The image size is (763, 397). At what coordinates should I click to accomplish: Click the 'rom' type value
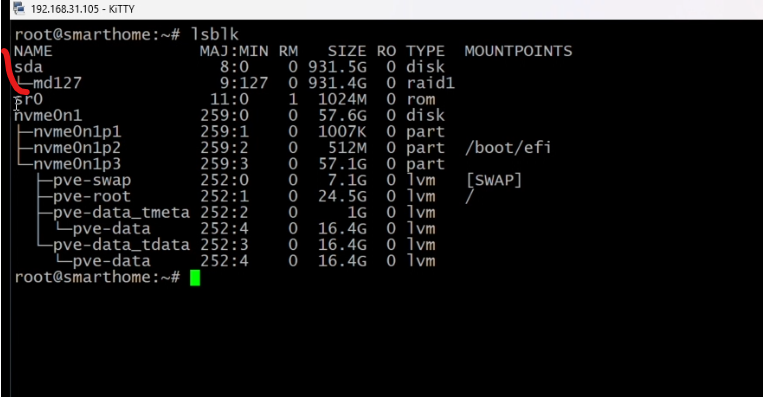pyautogui.click(x=421, y=100)
